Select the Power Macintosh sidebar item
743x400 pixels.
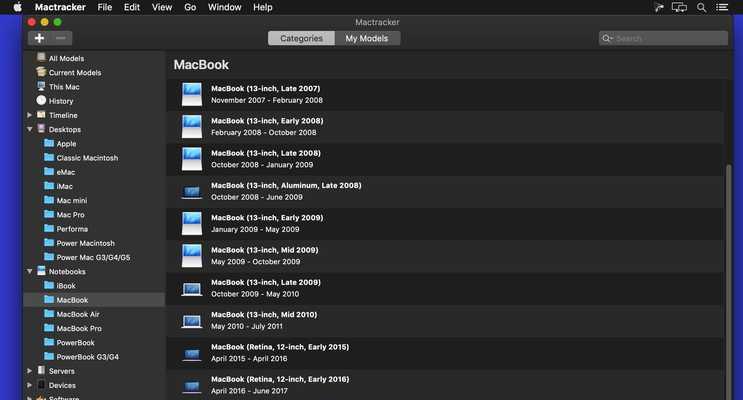click(x=94, y=243)
